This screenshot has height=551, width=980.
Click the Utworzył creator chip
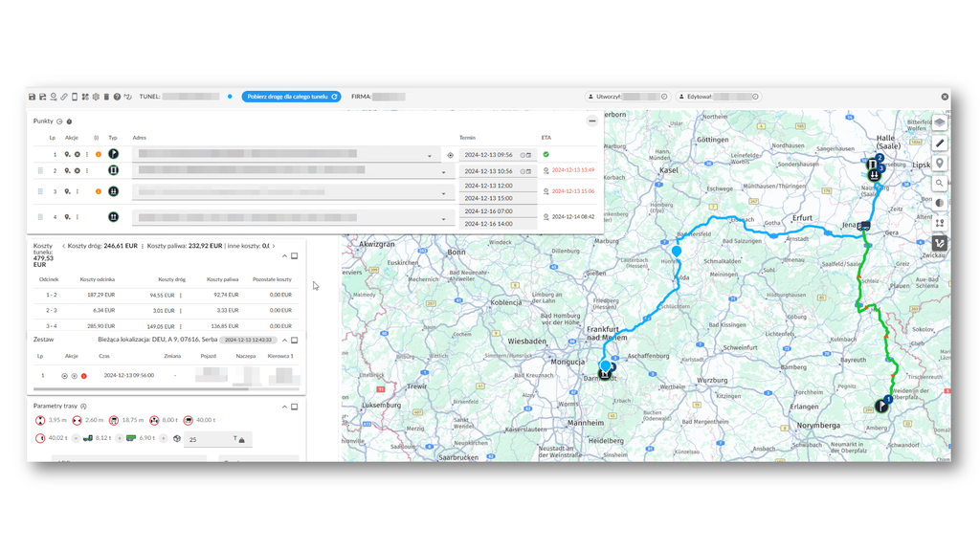pos(628,97)
